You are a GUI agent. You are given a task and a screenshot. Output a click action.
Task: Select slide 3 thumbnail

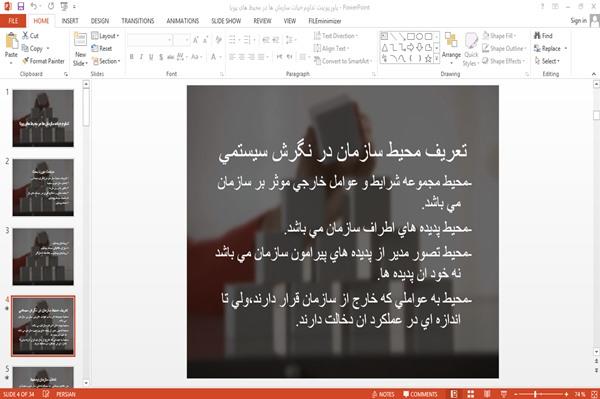[43, 257]
